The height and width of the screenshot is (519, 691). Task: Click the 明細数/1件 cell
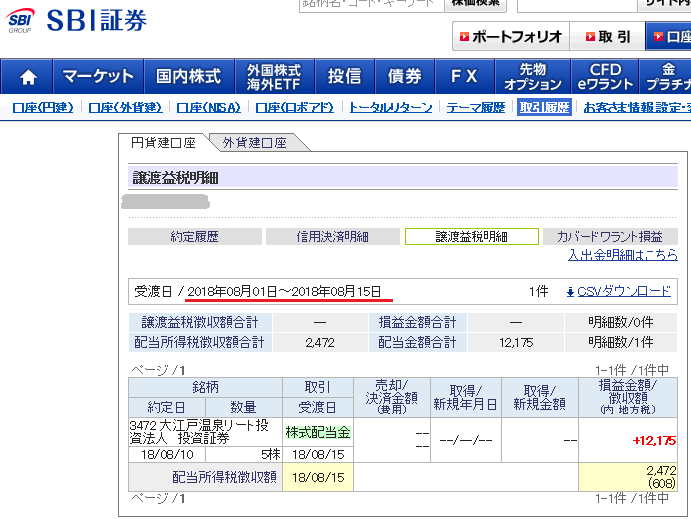620,342
